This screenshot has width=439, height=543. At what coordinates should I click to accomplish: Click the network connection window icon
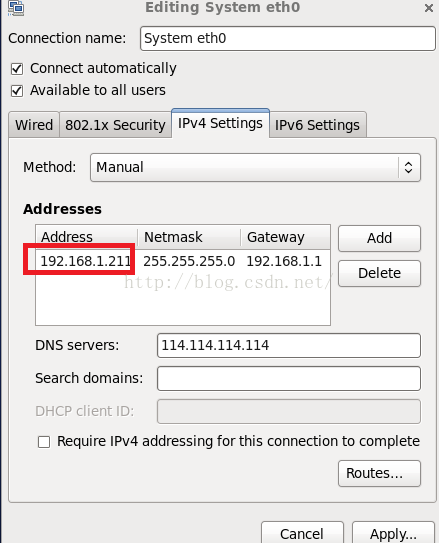pyautogui.click(x=16, y=8)
